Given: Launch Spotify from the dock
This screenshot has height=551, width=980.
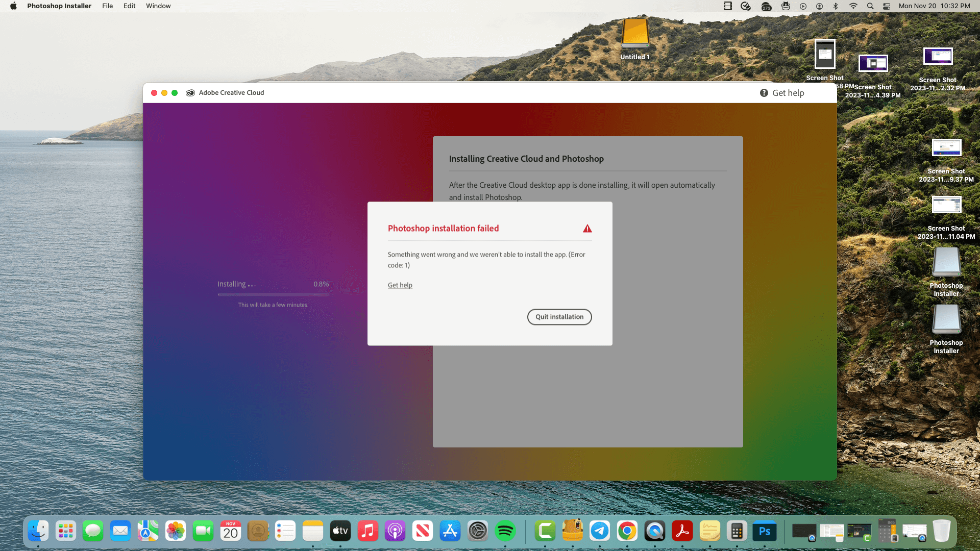Looking at the screenshot, I should coord(505,532).
